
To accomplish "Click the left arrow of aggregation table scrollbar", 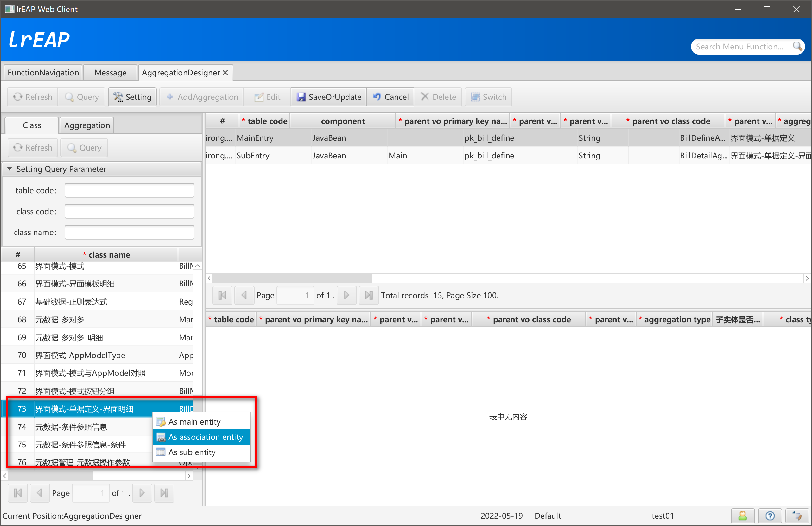I will click(x=209, y=278).
